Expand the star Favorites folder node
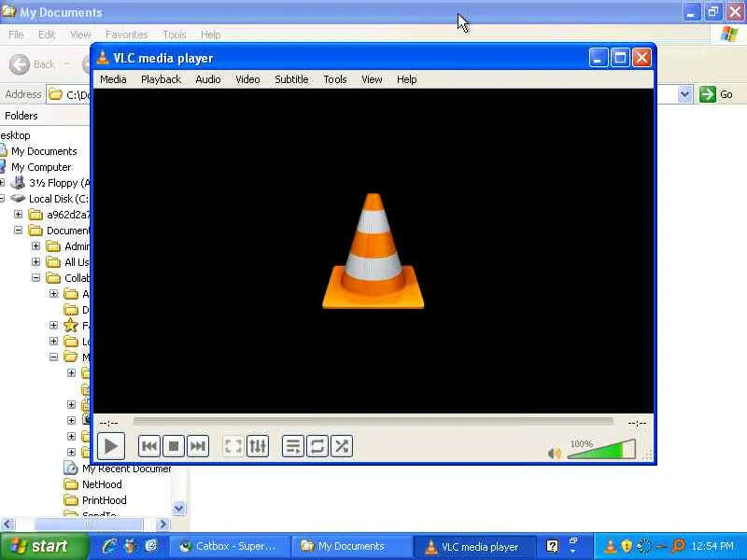The height and width of the screenshot is (560, 747). [53, 326]
